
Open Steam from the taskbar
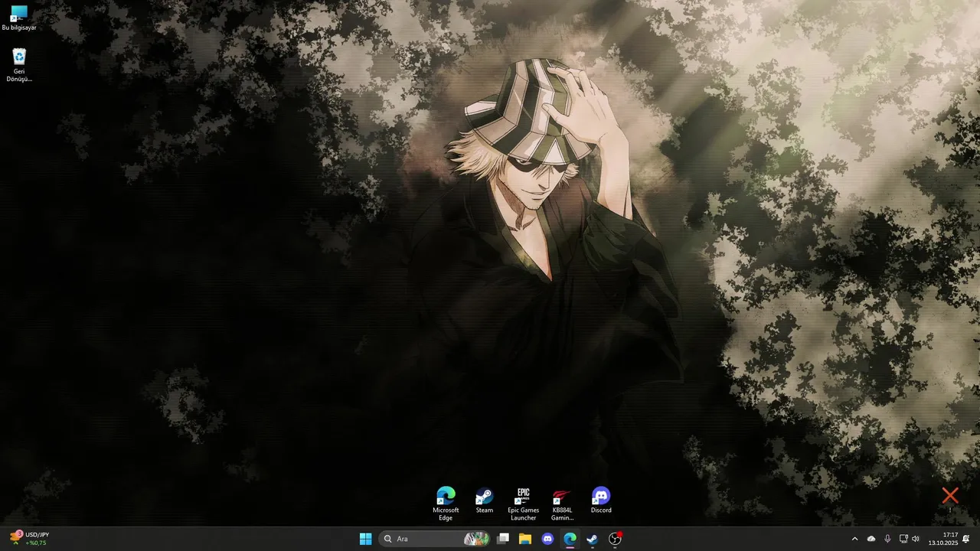592,539
